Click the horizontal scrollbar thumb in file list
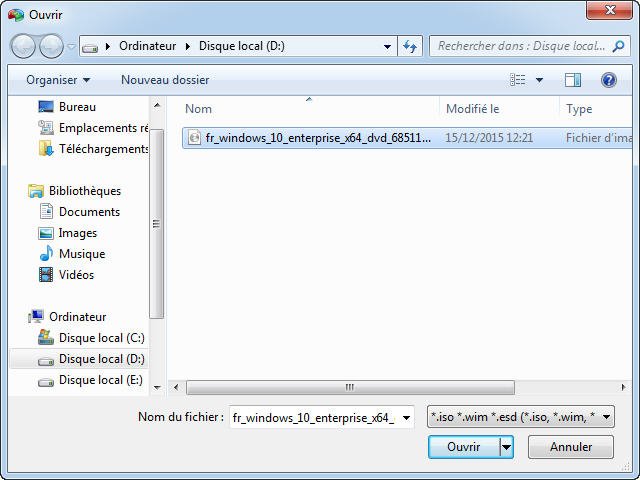Image resolution: width=640 pixels, height=480 pixels. 350,387
